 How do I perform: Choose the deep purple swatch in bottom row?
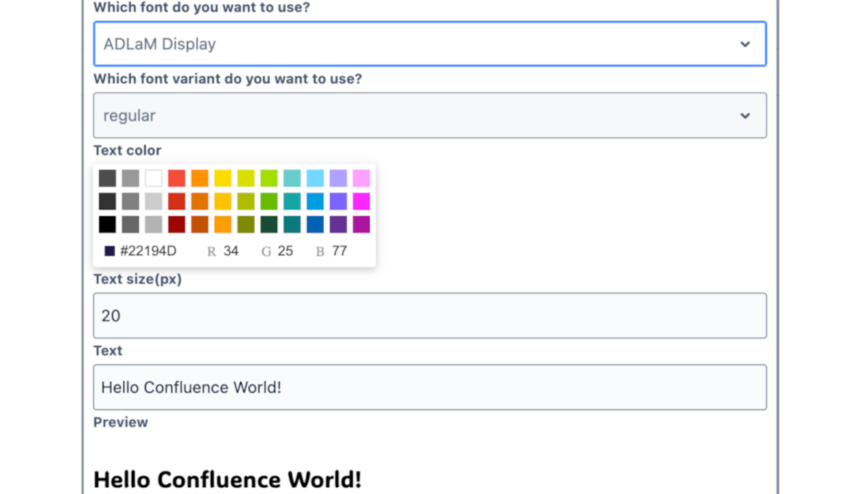click(x=338, y=224)
